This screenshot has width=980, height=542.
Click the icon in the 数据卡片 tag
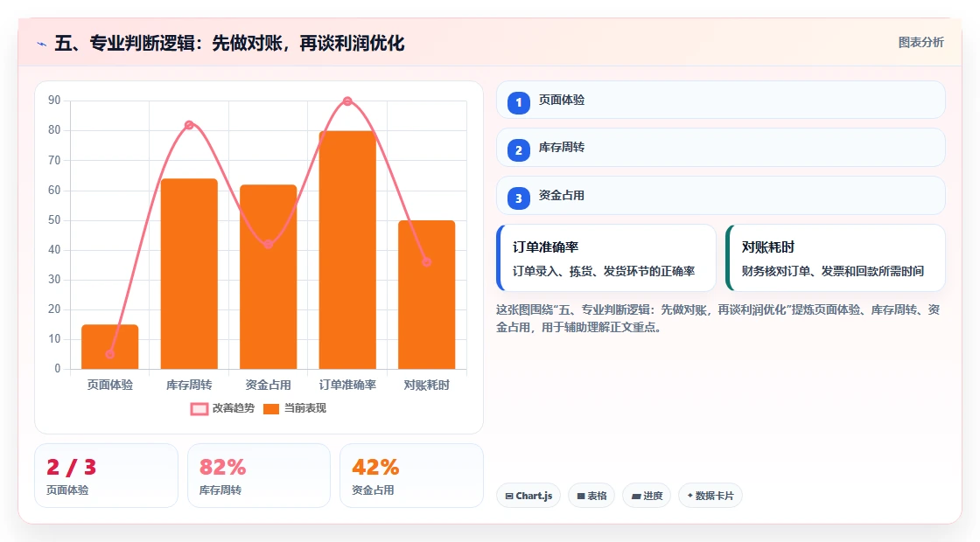coord(690,495)
